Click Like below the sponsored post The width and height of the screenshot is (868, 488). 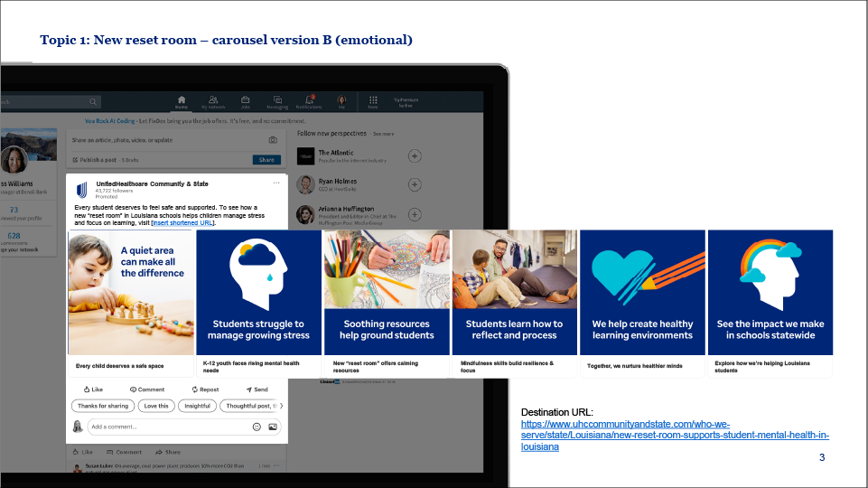pos(83,452)
